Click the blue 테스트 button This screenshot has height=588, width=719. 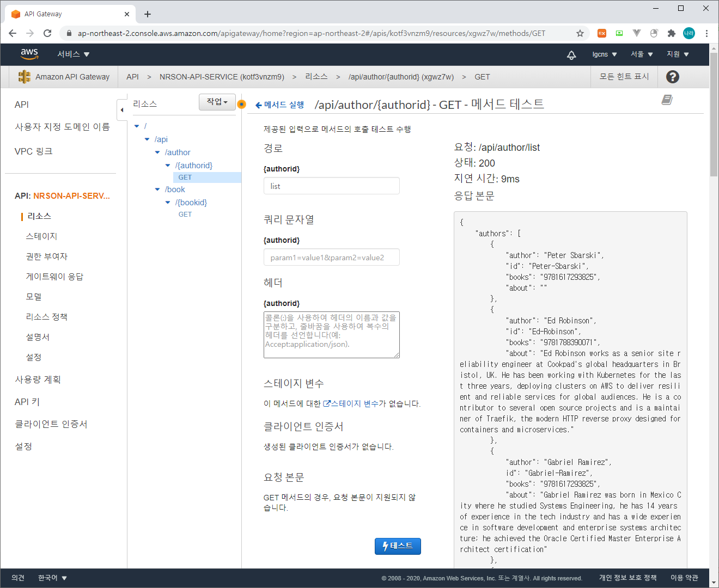coord(398,546)
